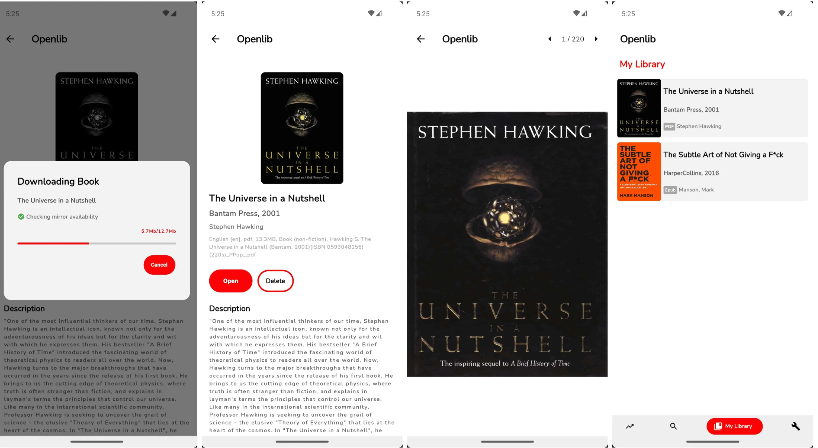This screenshot has height=448, width=818.
Task: Tap the back arrow on the book details screen
Action: point(215,39)
